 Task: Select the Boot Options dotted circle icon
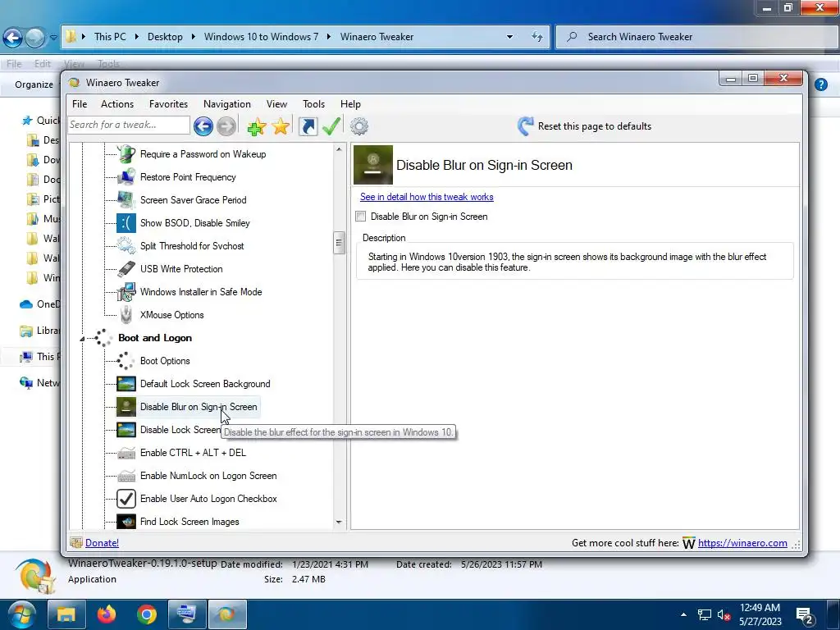[x=126, y=361]
